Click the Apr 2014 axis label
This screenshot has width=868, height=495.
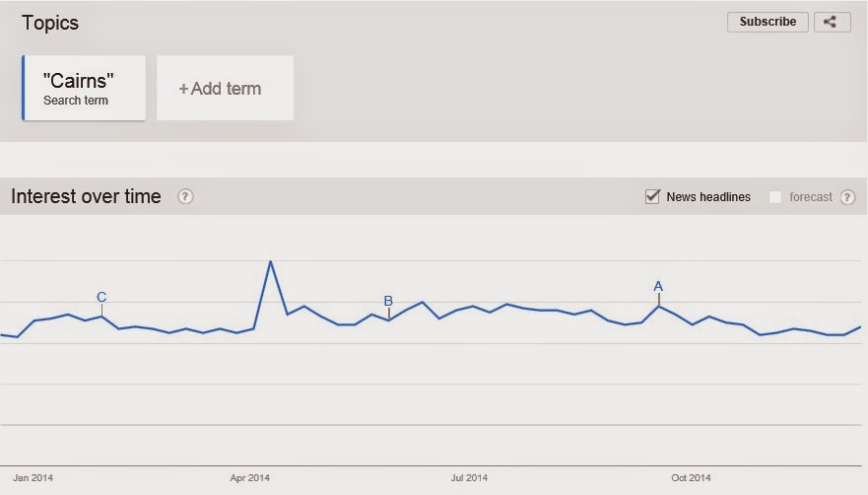pyautogui.click(x=249, y=478)
